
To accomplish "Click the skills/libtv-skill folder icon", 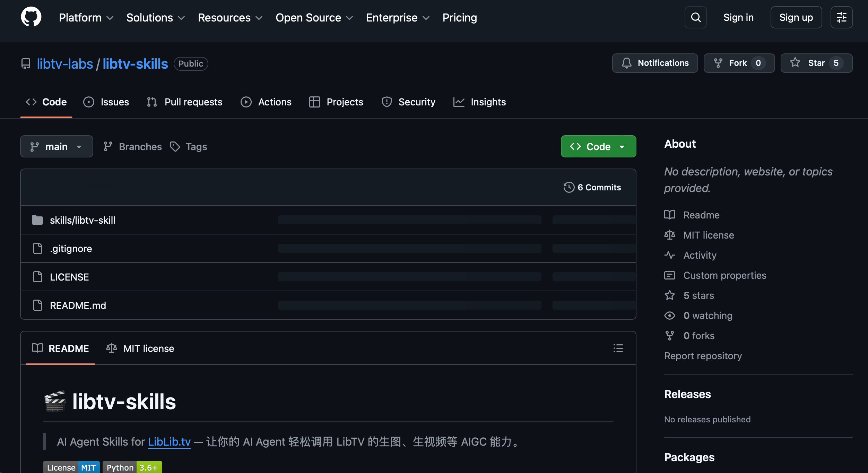I will pyautogui.click(x=37, y=220).
